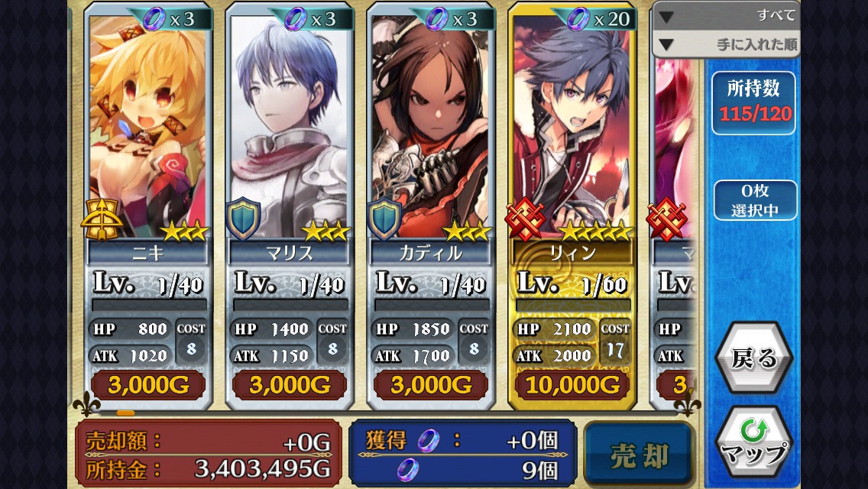The width and height of the screenshot is (868, 489).
Task: Click the shield class icon on マリス card
Action: (x=243, y=219)
